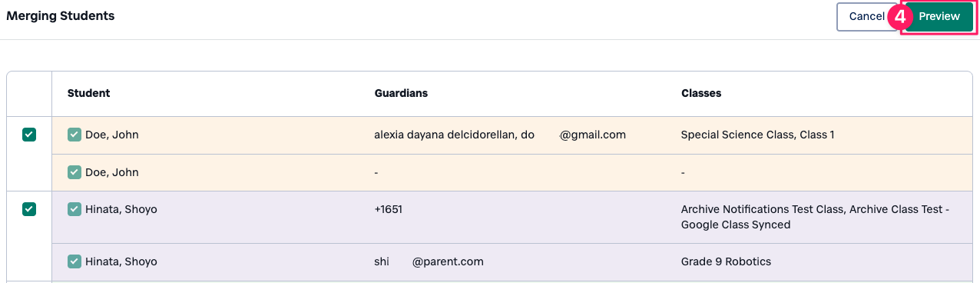Uncheck the Doe, John merge group checkbox
The image size is (980, 283).
[x=29, y=135]
